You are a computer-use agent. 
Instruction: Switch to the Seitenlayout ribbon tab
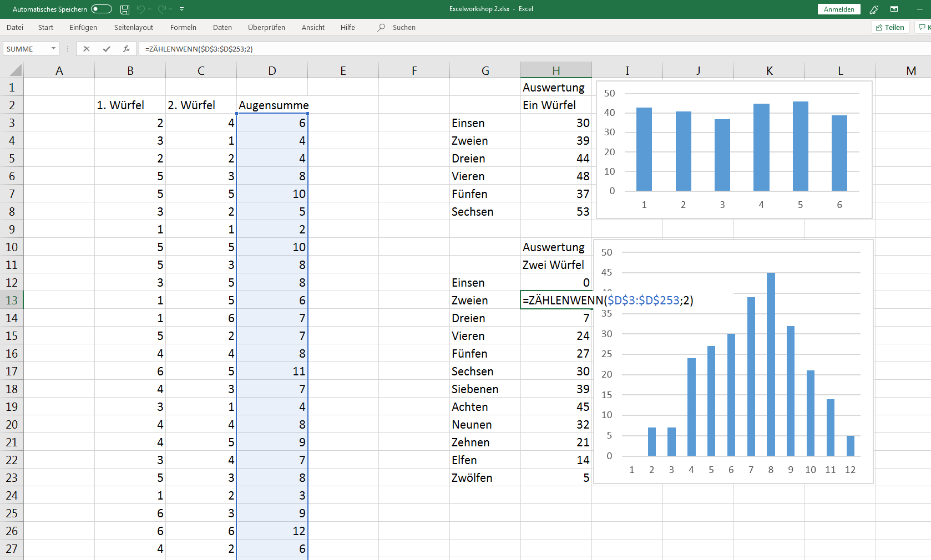click(x=134, y=27)
